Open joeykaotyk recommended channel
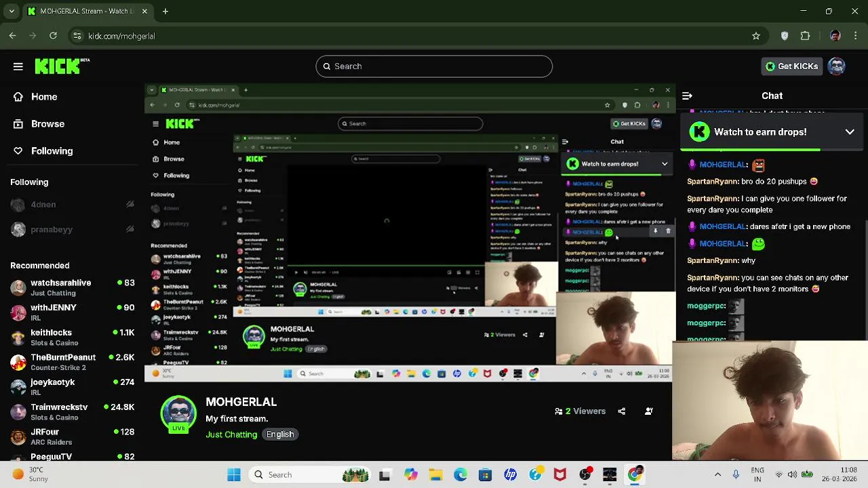The width and height of the screenshot is (868, 488). (x=72, y=387)
